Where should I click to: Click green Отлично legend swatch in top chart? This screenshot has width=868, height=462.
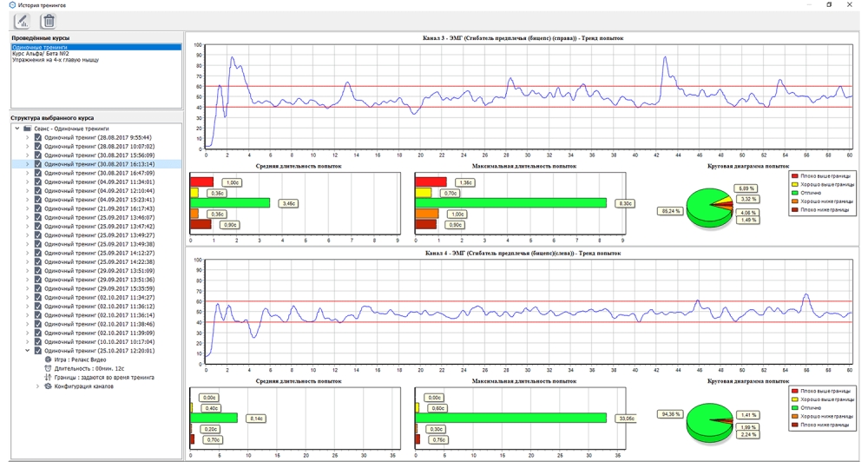pos(794,191)
